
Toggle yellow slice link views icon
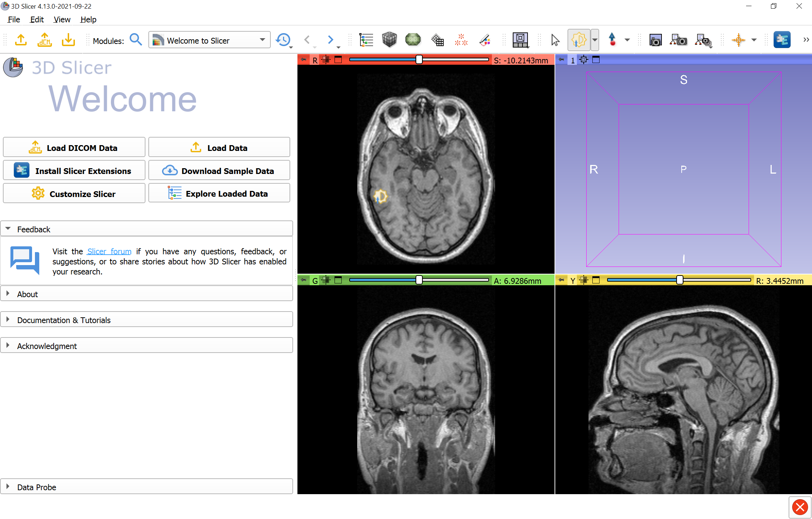coord(584,280)
